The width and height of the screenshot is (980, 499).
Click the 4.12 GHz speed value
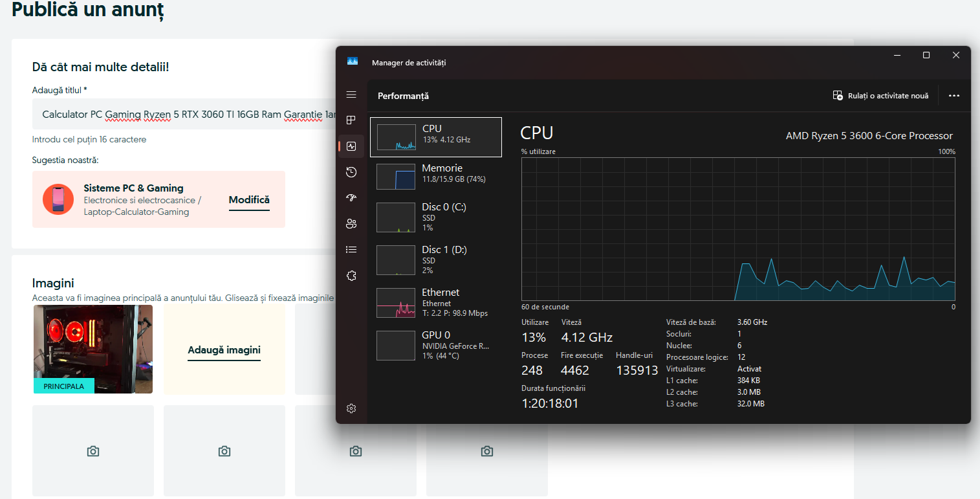[587, 337]
